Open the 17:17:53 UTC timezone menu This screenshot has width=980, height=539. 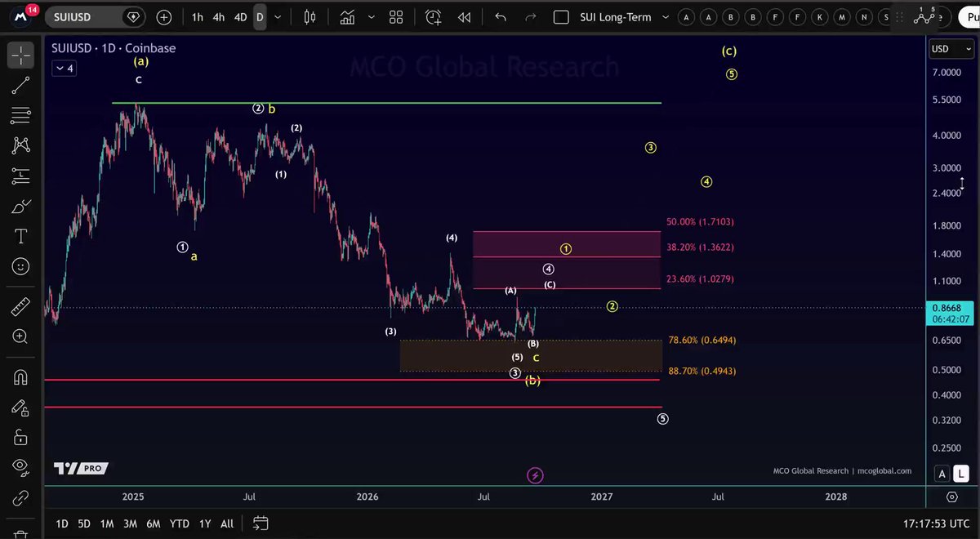click(937, 523)
